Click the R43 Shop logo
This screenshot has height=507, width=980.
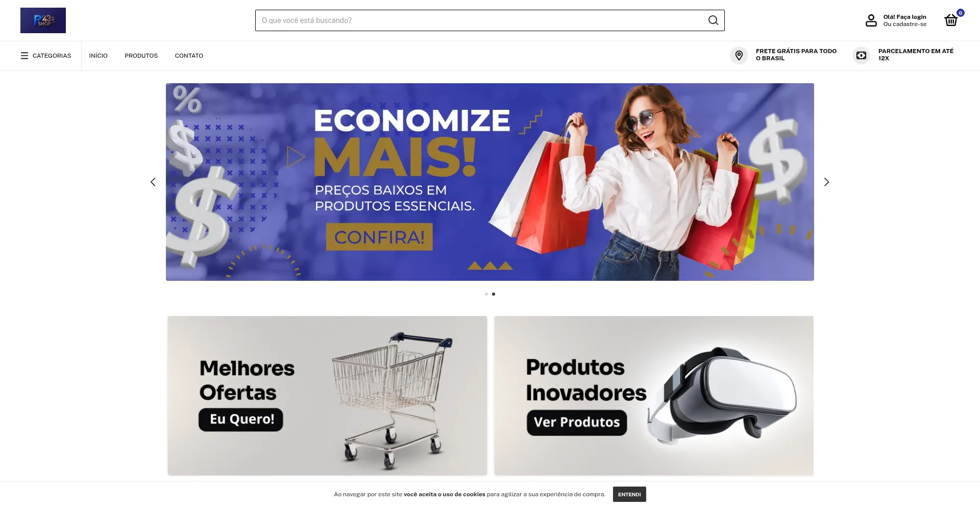43,20
